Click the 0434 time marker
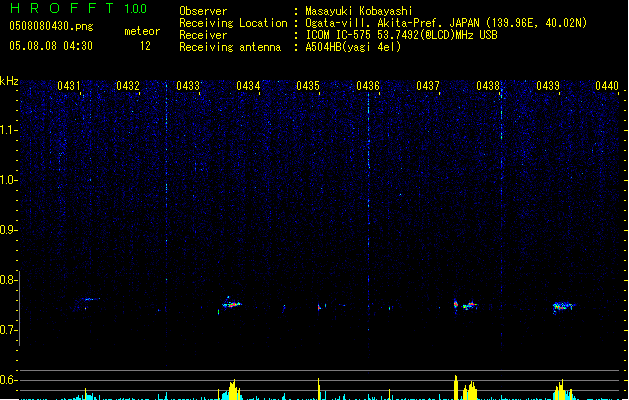The height and width of the screenshot is (400, 629). pyautogui.click(x=248, y=86)
